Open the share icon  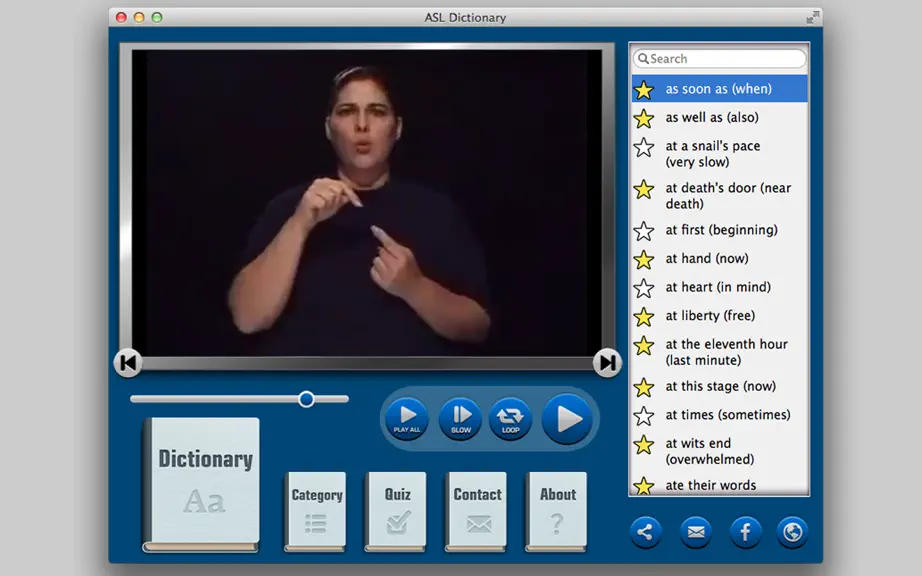[646, 533]
